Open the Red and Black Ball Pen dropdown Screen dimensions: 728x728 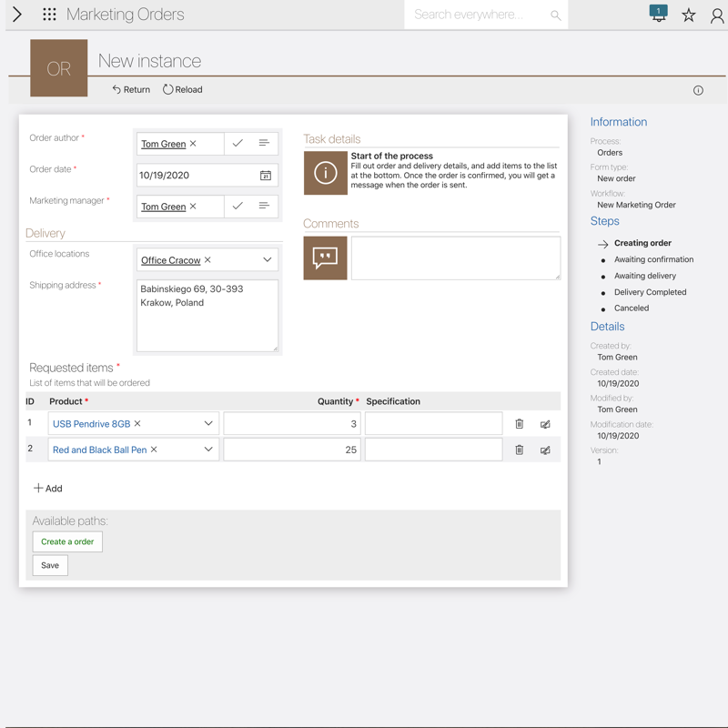pyautogui.click(x=208, y=450)
